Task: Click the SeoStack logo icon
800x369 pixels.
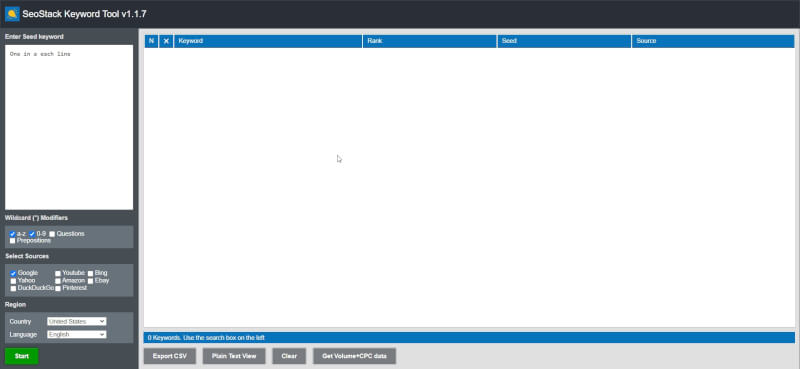Action: 12,14
